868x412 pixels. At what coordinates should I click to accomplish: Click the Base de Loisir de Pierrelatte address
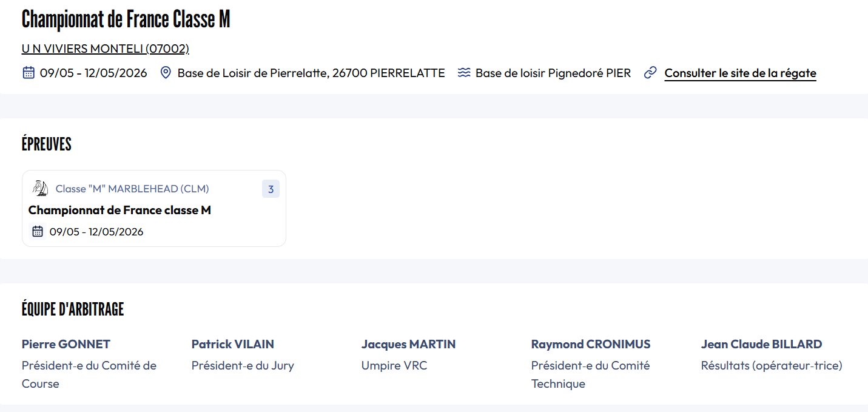click(311, 73)
